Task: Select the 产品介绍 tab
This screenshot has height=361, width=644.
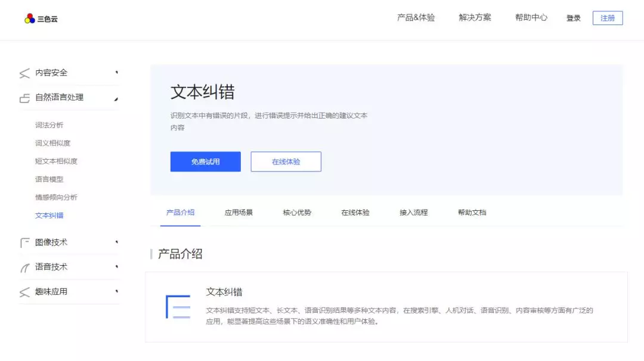Action: (x=180, y=213)
